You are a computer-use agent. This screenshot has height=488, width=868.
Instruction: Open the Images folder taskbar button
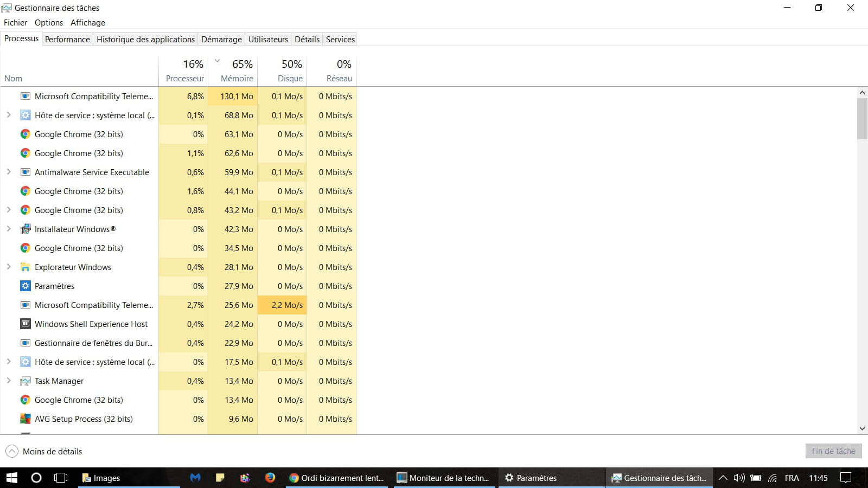pyautogui.click(x=129, y=478)
